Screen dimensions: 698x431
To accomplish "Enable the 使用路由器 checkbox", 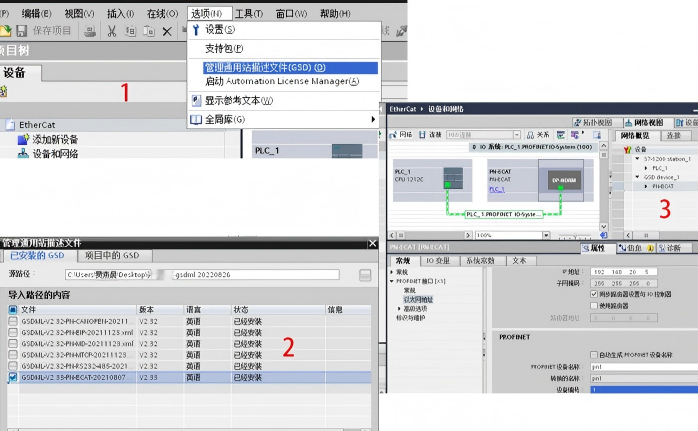I will point(593,305).
